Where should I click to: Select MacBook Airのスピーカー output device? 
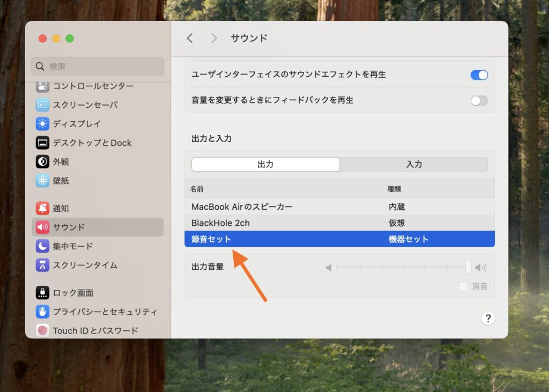click(339, 206)
